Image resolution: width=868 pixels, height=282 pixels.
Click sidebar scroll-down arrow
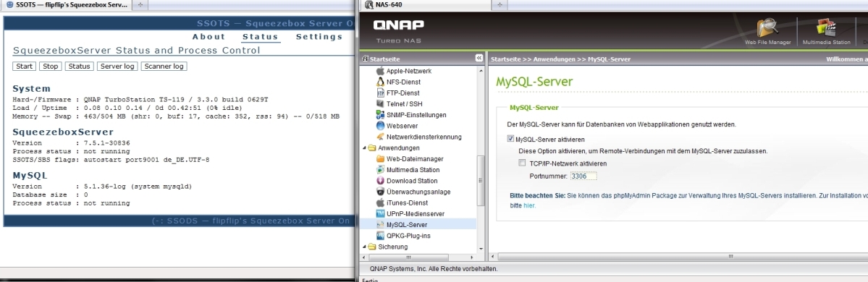coord(481,249)
